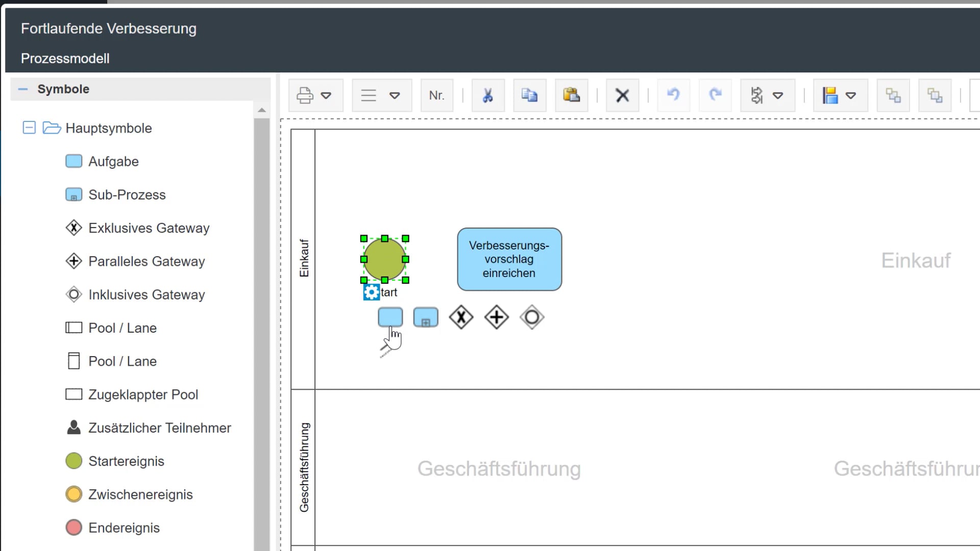Select the green Startereignis color circle

73,461
